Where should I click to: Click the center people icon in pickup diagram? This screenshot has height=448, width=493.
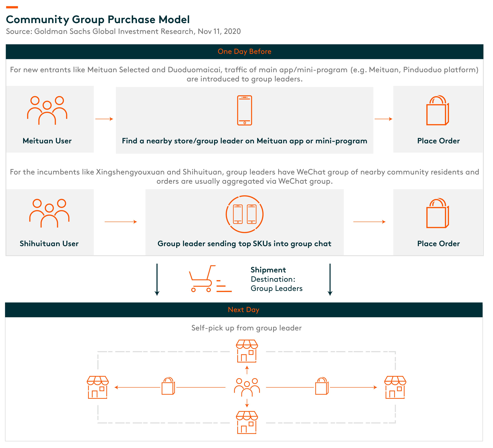247,387
